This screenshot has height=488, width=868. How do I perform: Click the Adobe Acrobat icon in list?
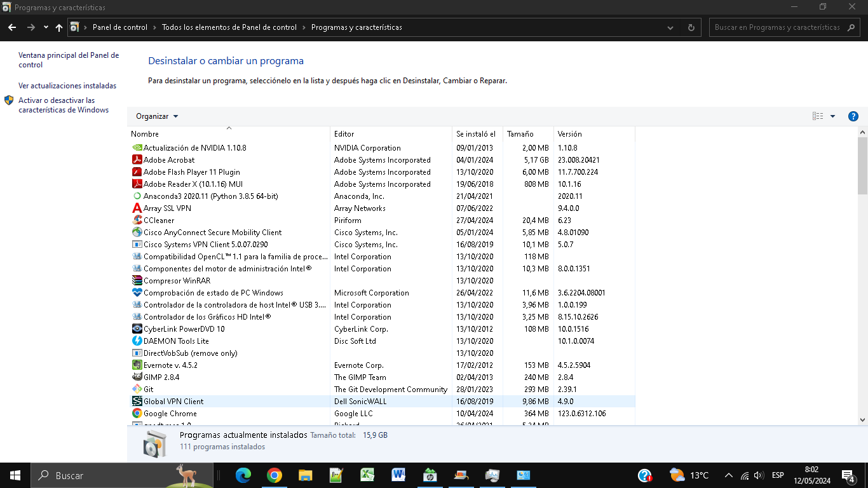(x=137, y=159)
